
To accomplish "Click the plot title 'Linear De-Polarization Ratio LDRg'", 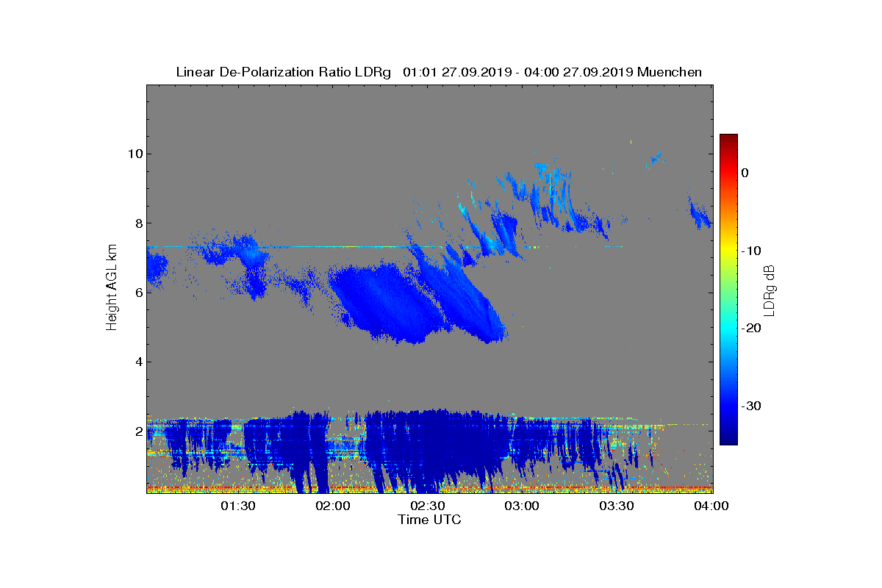I will click(284, 72).
